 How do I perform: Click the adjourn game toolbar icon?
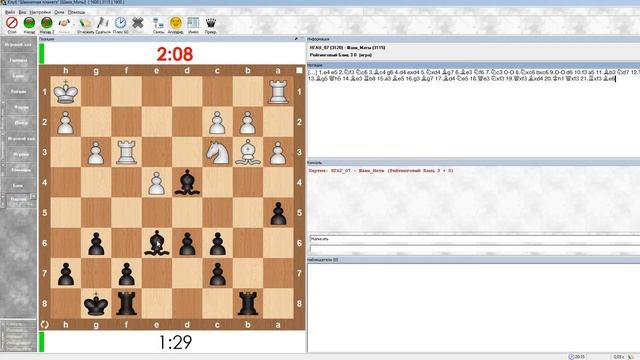pyautogui.click(x=85, y=23)
